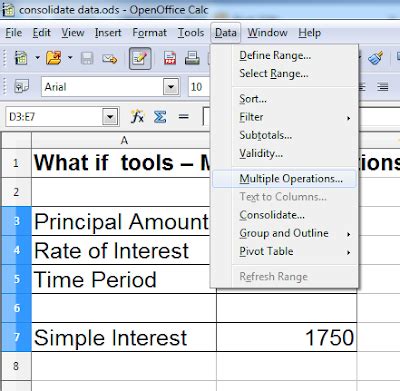Click the cell containing 1750
Image resolution: width=400 pixels, height=391 pixels.
click(287, 337)
